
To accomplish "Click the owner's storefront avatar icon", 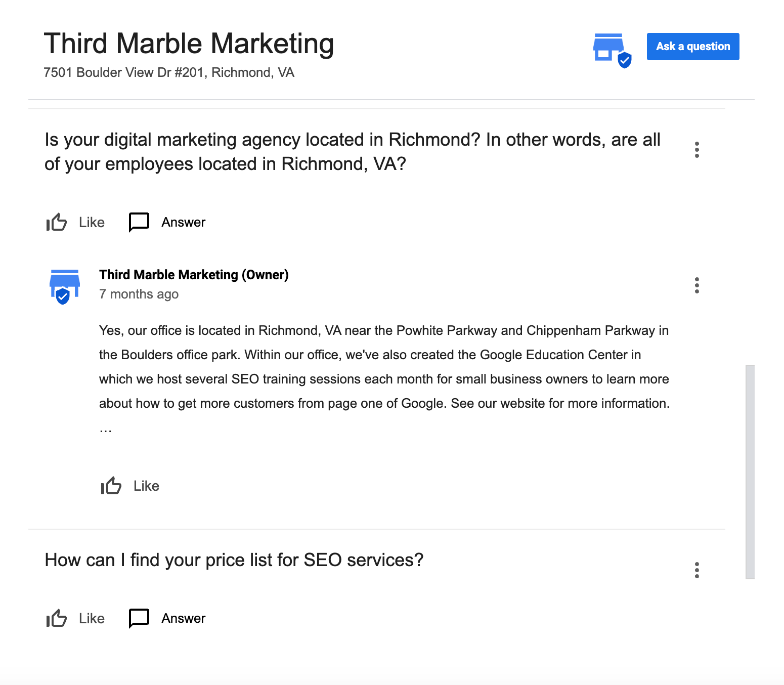I will tap(65, 287).
